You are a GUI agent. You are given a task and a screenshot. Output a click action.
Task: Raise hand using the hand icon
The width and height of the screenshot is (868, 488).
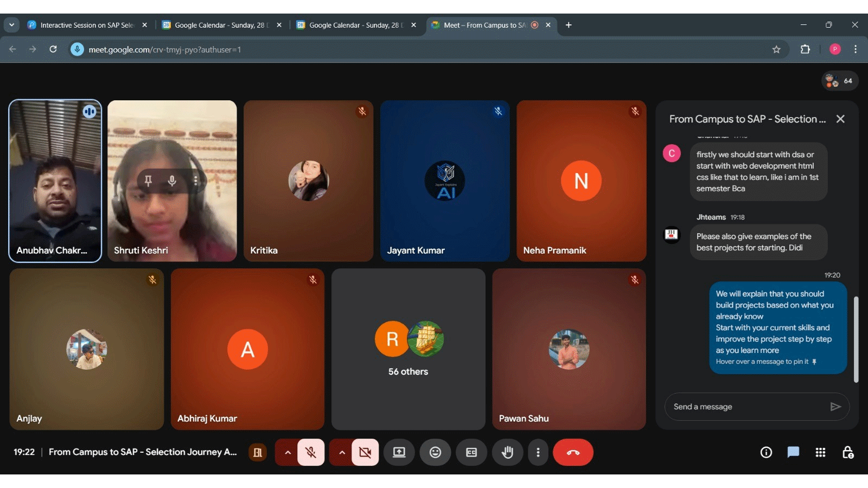(x=507, y=452)
